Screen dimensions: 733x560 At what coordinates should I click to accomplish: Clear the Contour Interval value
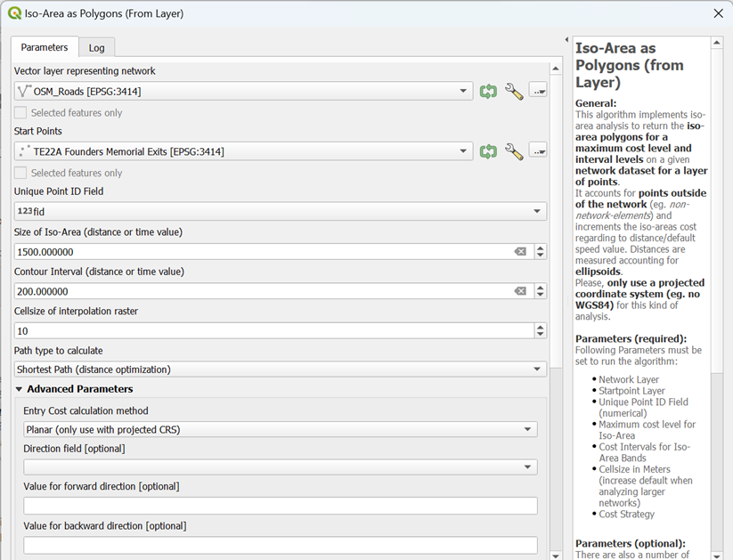click(x=520, y=291)
